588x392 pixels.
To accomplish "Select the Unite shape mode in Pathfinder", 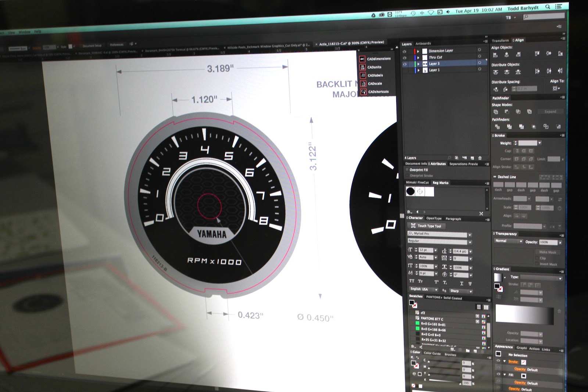I will coord(496,112).
